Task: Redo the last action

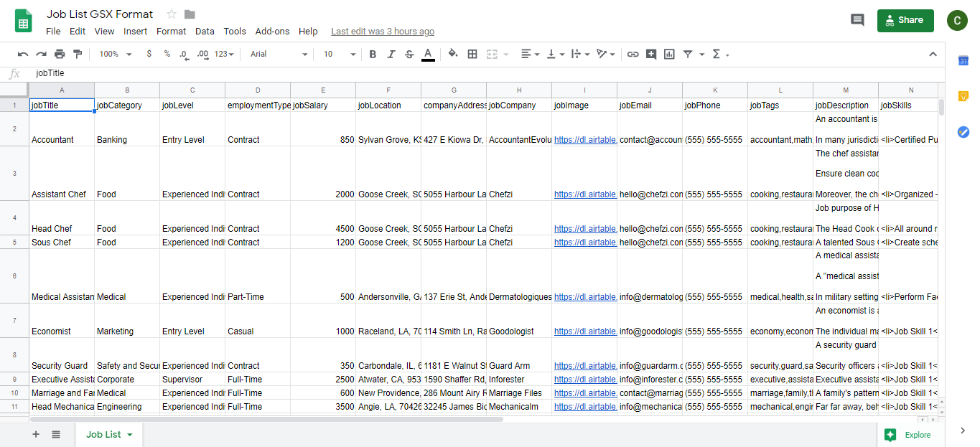Action: (x=42, y=54)
